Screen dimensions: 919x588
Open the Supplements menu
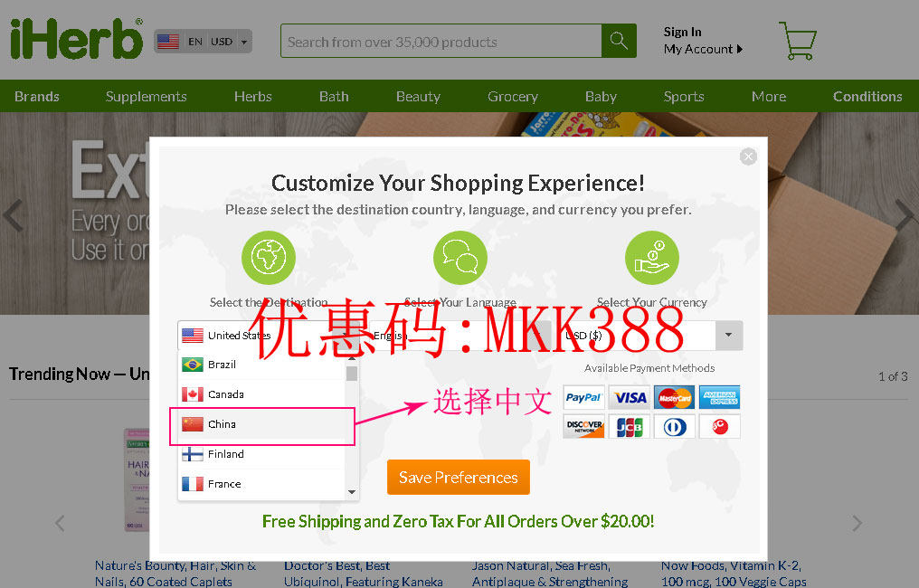[146, 96]
